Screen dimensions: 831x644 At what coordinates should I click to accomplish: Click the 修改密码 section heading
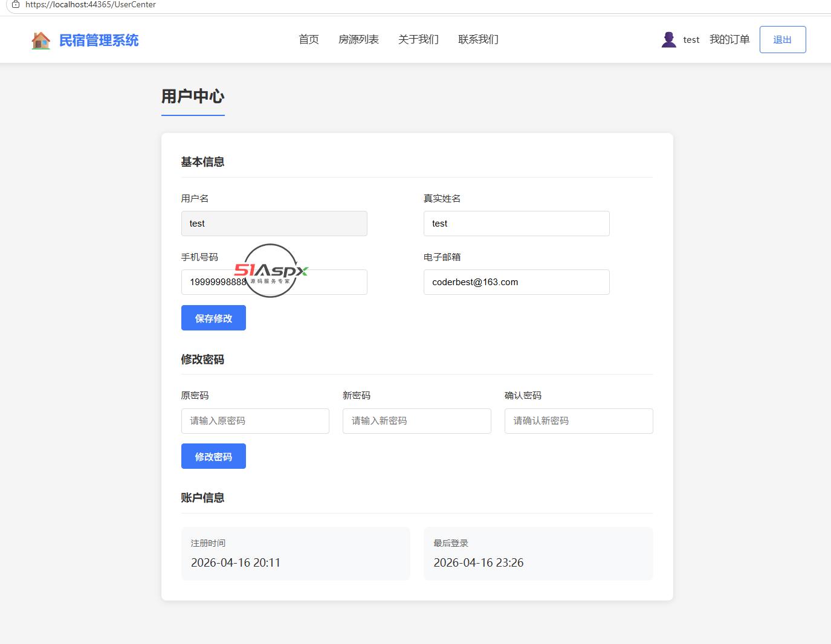[202, 359]
